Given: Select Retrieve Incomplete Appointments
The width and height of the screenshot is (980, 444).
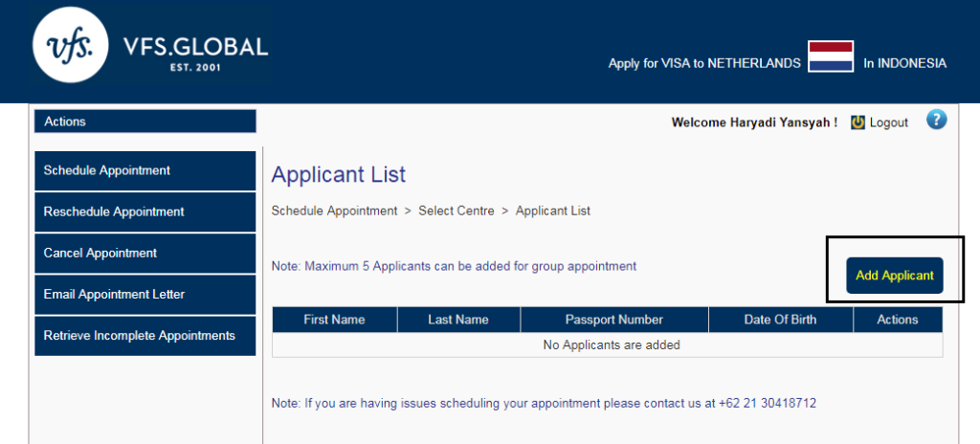Looking at the screenshot, I should (x=145, y=336).
